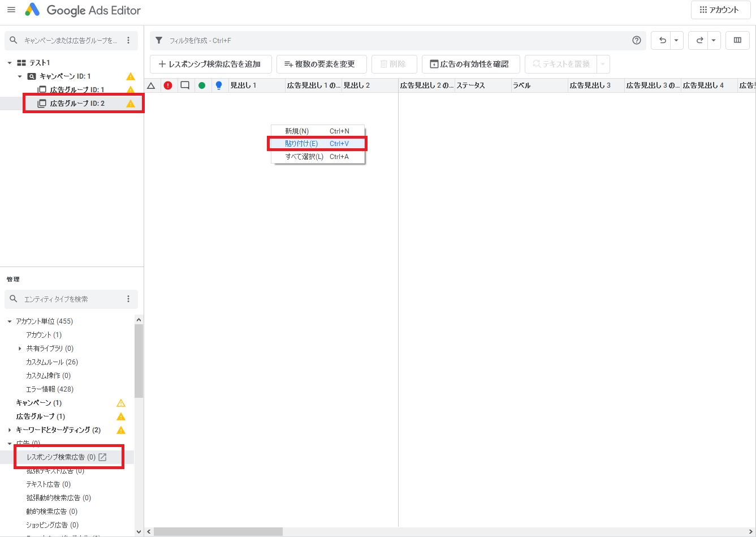
Task: Open external link icon beside レスポンシブ検索広告
Action: pyautogui.click(x=102, y=457)
